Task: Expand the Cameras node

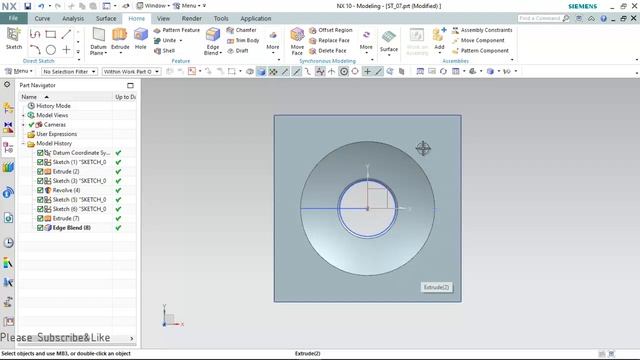Action: (23, 125)
